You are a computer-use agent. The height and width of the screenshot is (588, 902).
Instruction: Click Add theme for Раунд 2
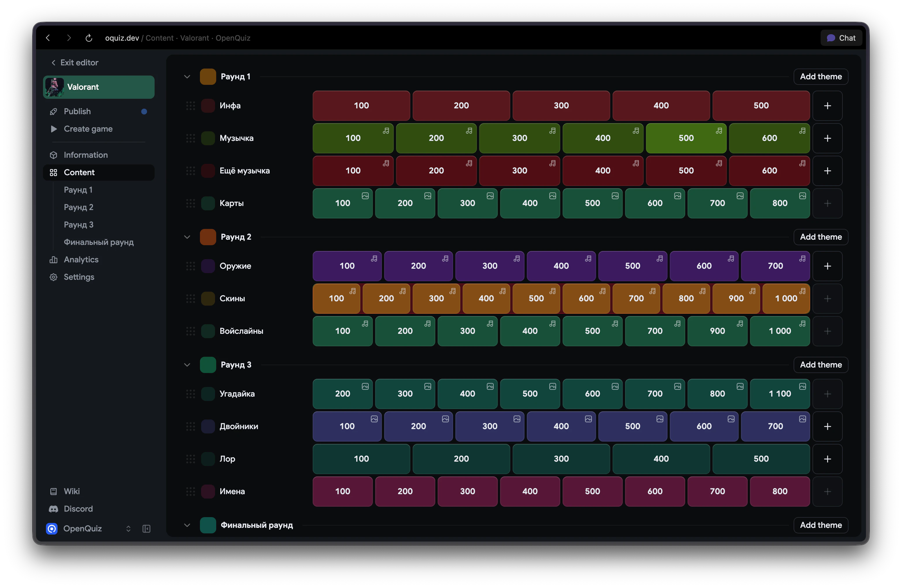coord(821,237)
